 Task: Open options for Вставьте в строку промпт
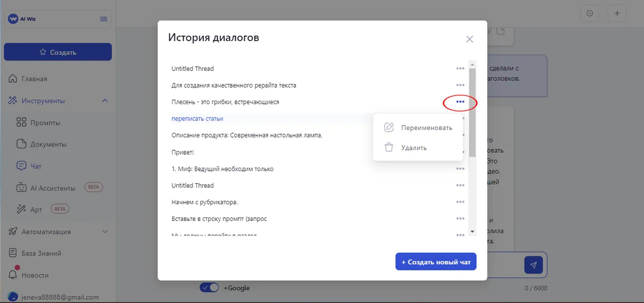(x=460, y=219)
